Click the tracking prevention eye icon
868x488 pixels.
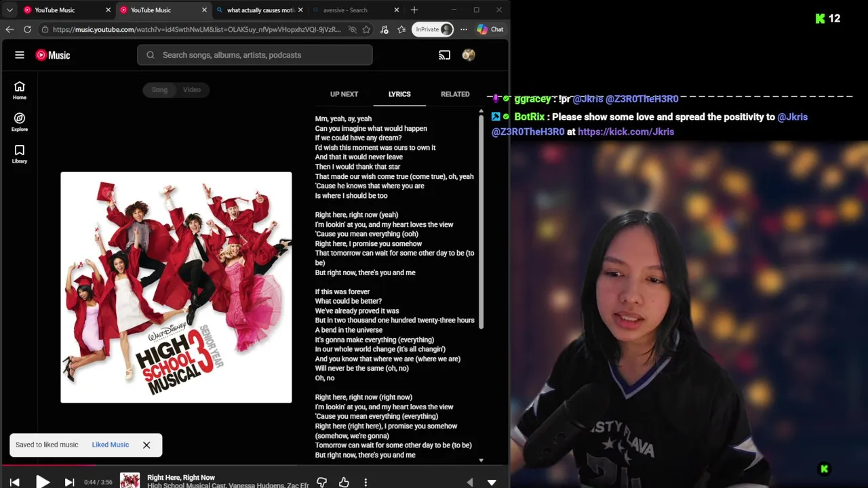pyautogui.click(x=352, y=30)
